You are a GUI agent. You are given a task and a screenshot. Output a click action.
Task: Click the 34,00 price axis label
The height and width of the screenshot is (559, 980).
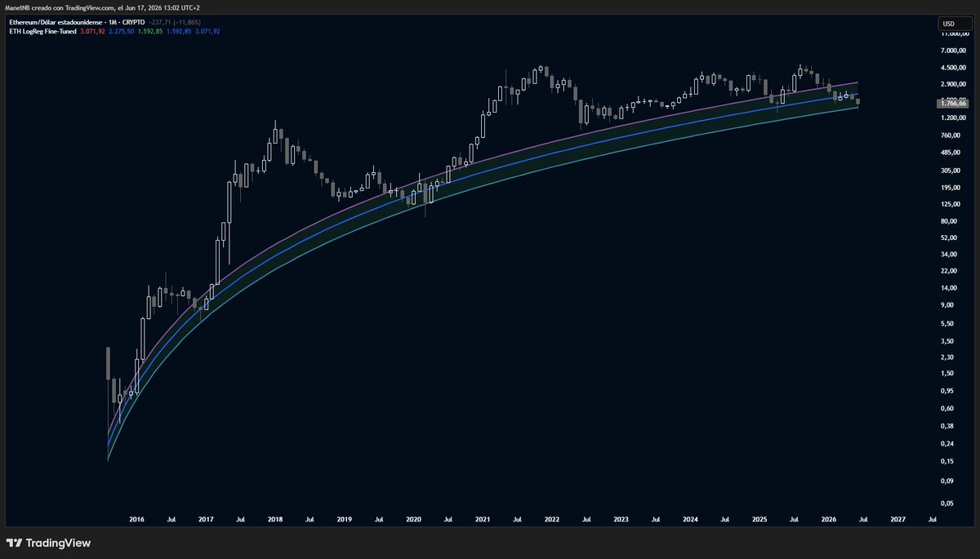949,254
